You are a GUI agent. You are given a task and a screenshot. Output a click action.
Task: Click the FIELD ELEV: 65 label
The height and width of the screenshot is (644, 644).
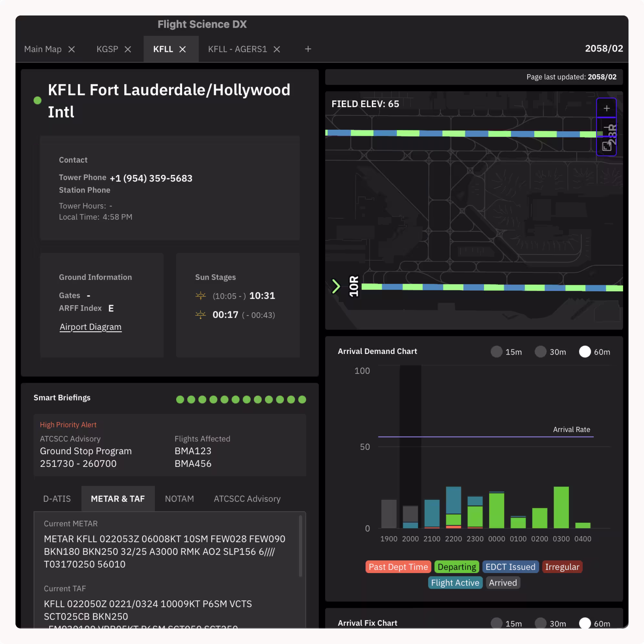coord(365,104)
